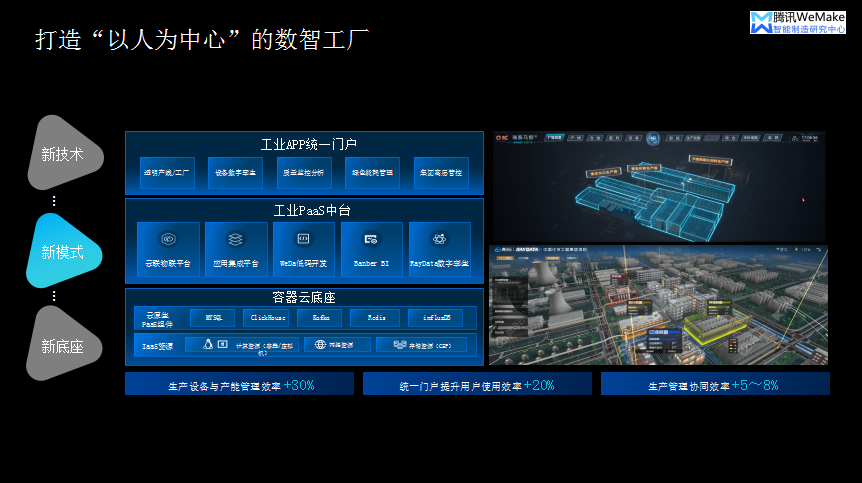Viewport: 862px width, 483px height.
Task: Choose the influxDB component box
Action: point(435,317)
